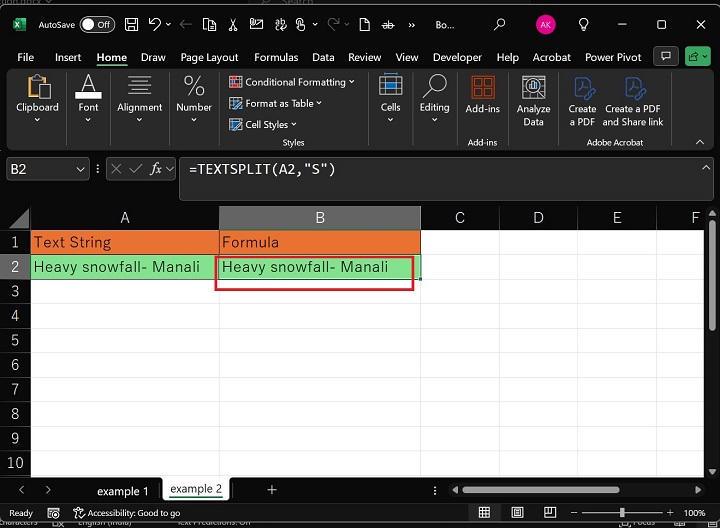Click the Cut scissors icon
Image resolution: width=720 pixels, height=528 pixels.
pos(232,24)
